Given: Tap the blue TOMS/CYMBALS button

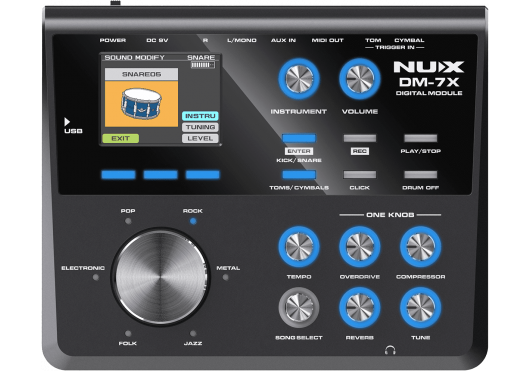Looking at the screenshot, I should 299,174.
